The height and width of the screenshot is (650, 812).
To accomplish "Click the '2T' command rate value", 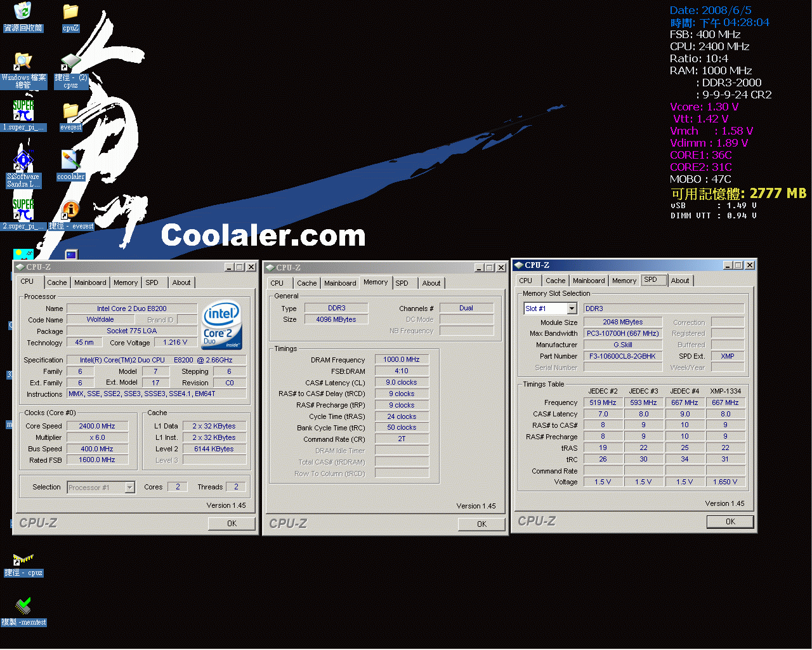I will coord(402,439).
